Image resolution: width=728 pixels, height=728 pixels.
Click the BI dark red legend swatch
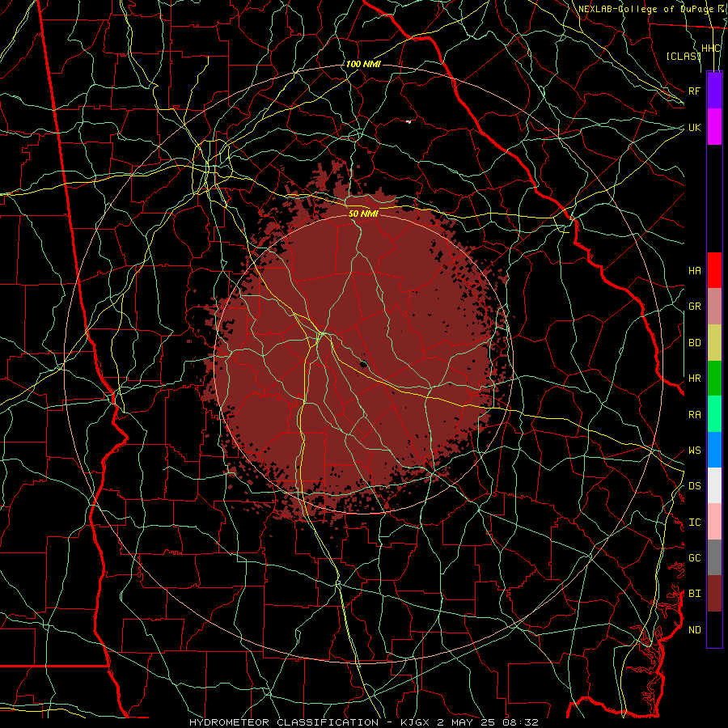(714, 594)
